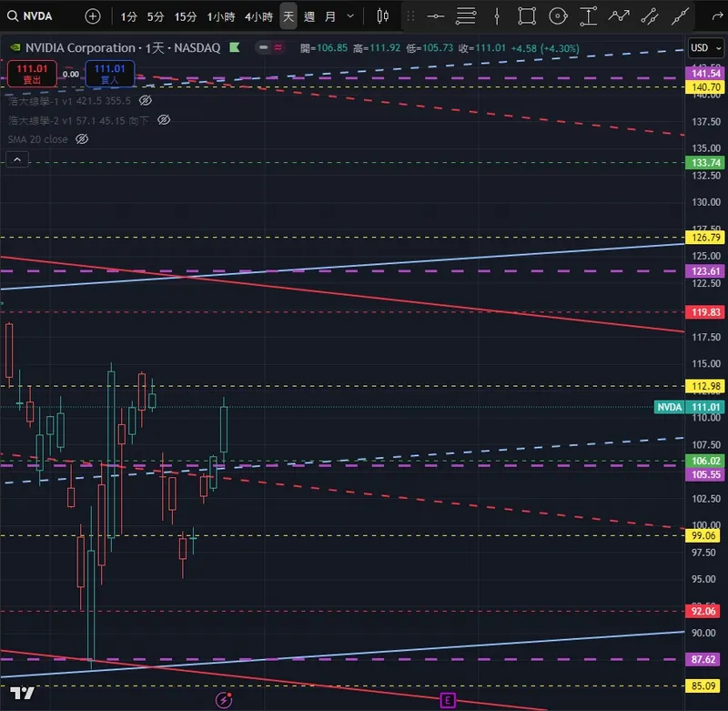
Task: Add a symbol to compare with the plus icon
Action: (93, 16)
